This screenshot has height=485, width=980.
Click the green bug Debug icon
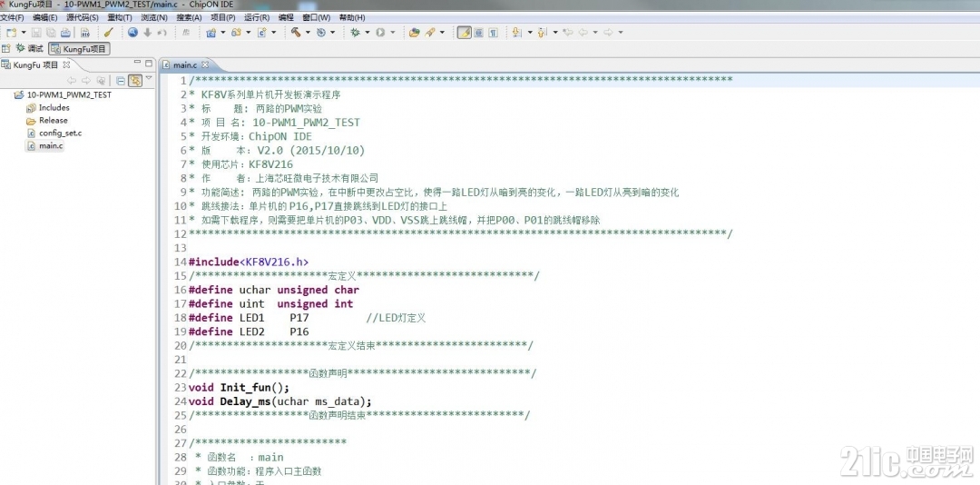(x=355, y=33)
